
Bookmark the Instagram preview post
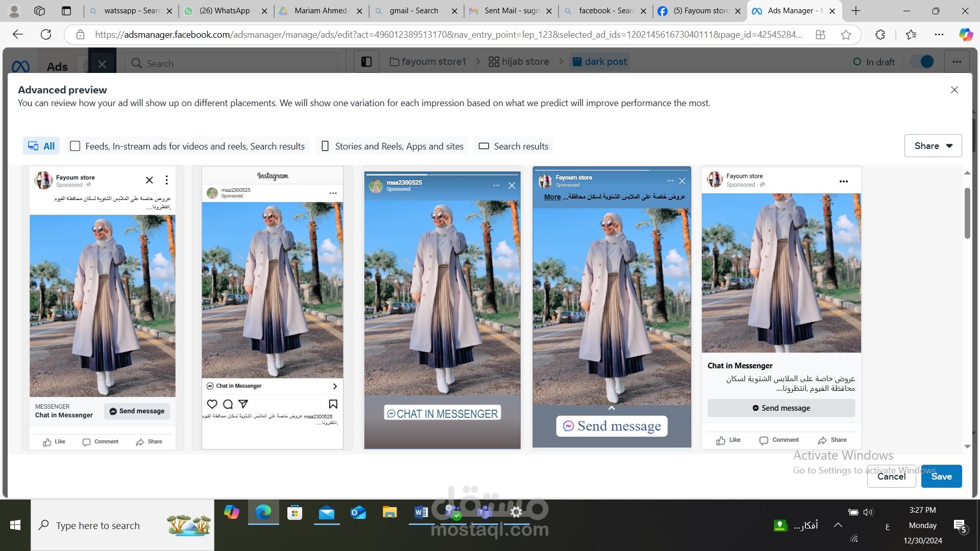333,404
